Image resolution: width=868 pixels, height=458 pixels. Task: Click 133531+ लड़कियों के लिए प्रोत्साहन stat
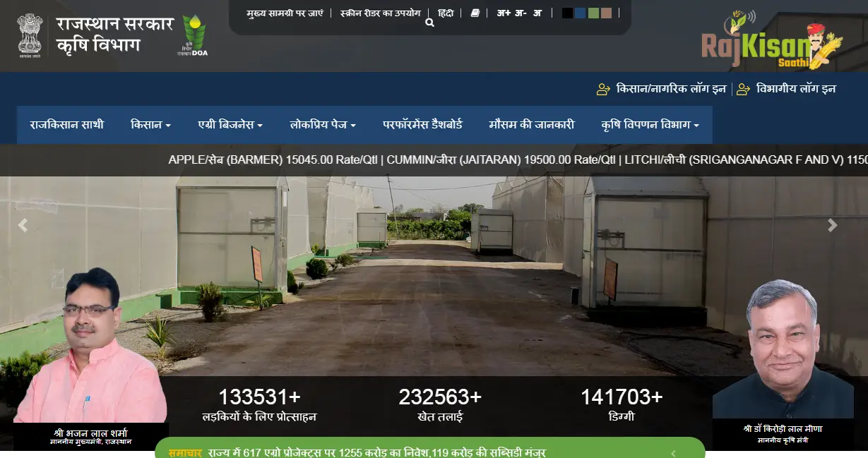point(259,405)
